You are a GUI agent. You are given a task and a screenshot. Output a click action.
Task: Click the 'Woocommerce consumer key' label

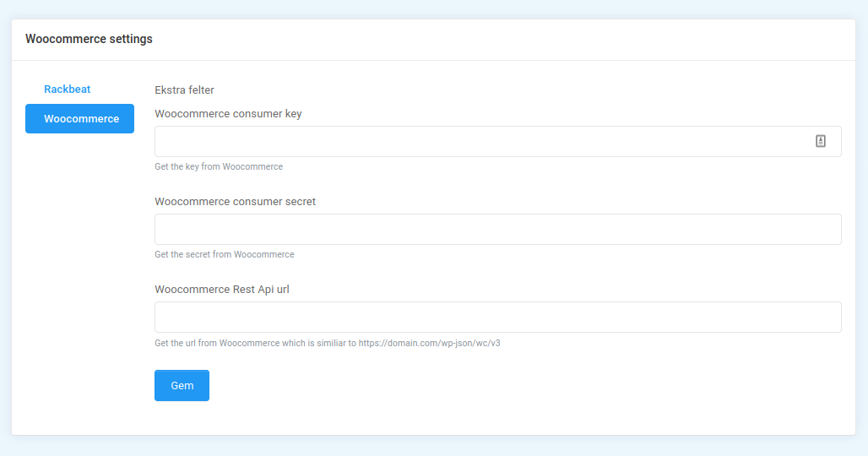tap(228, 113)
